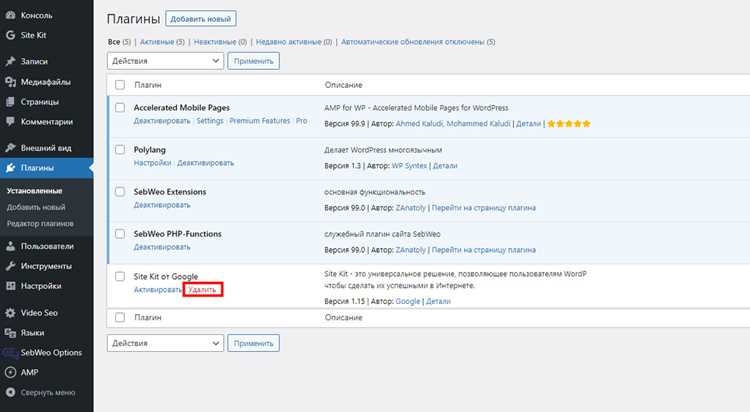Image resolution: width=750 pixels, height=412 pixels.
Task: Filter by Автоматические обновления отключены
Action: click(418, 42)
